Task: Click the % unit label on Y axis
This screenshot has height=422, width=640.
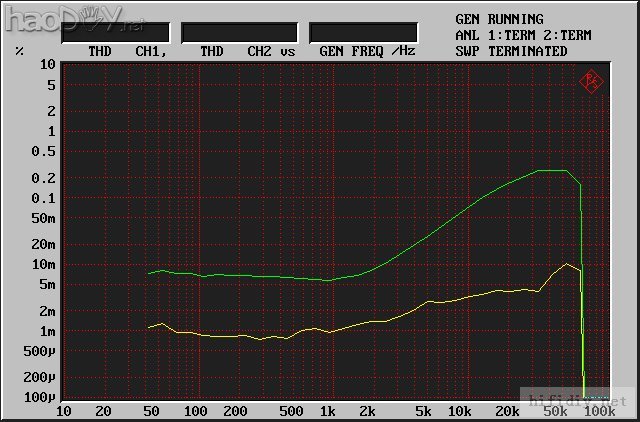Action: point(20,51)
